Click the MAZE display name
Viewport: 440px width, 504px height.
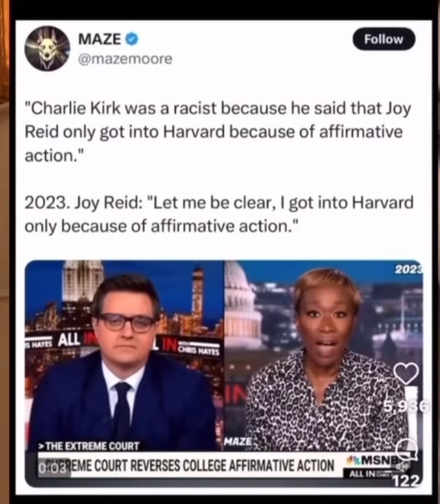click(x=100, y=39)
